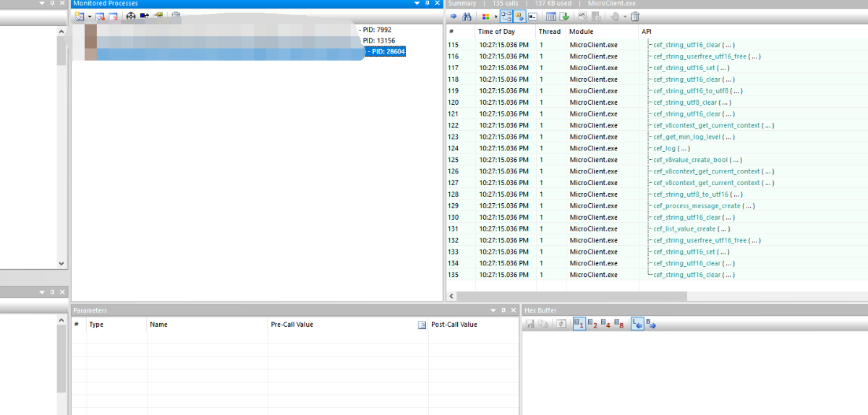This screenshot has height=415, width=868.
Task: Select row 131 cef_list_value_create call
Action: pyautogui.click(x=657, y=228)
